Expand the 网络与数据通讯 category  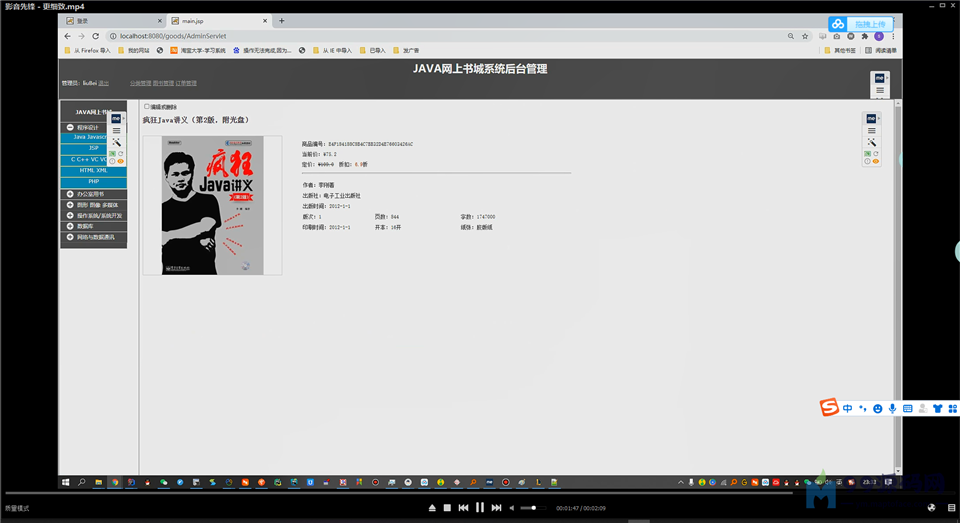70,237
